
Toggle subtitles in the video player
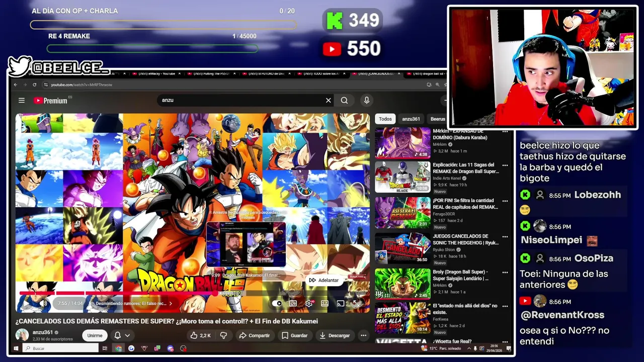(x=293, y=303)
